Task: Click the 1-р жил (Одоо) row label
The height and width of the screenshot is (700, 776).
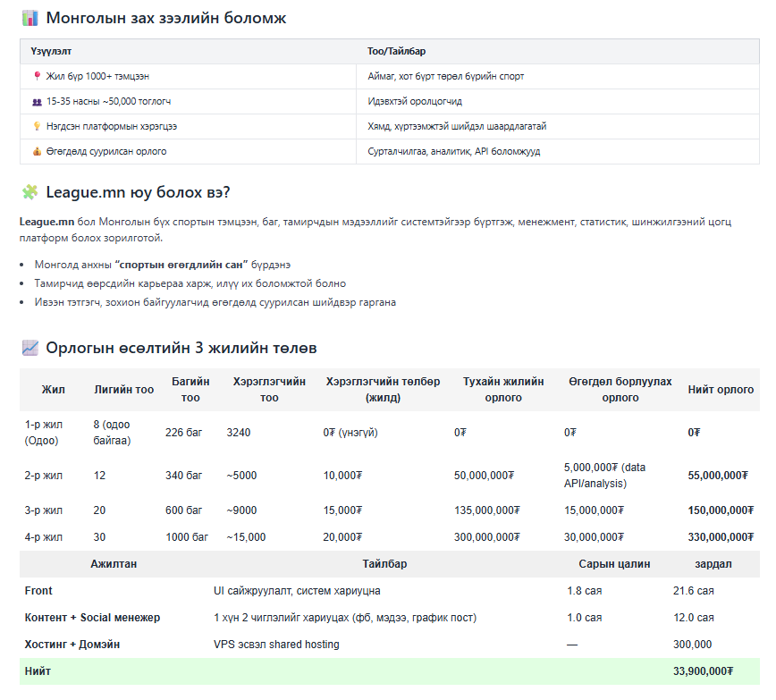Action: [45, 433]
